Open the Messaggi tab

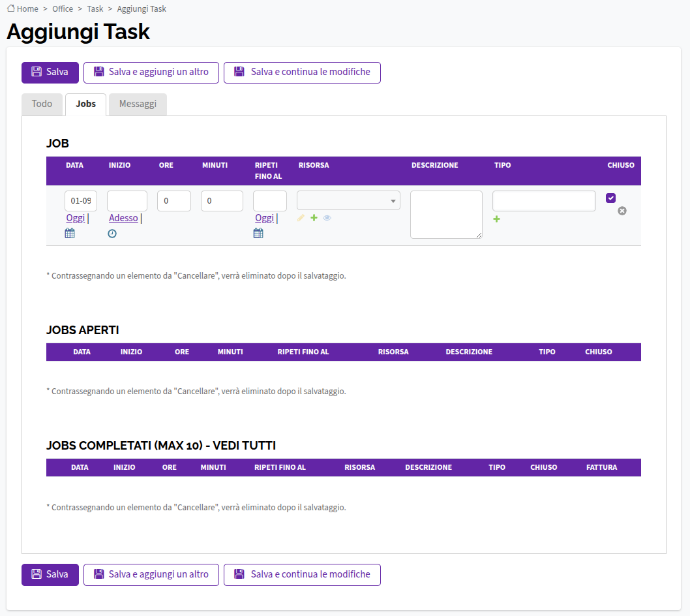[x=138, y=104]
